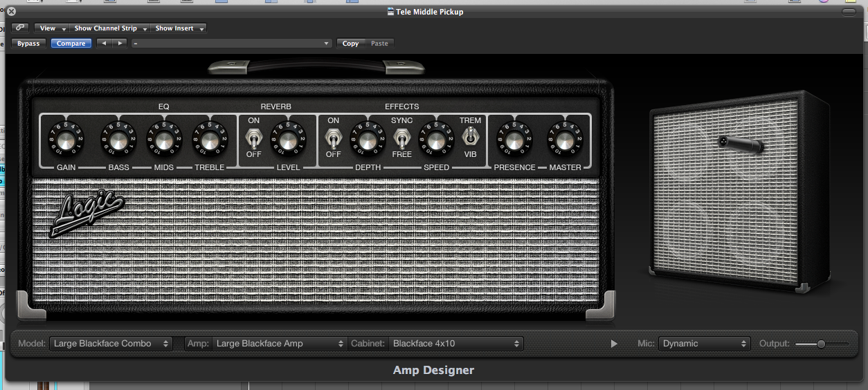This screenshot has width=868, height=390.
Task: Close the Tele Middle Pickup window
Action: [x=11, y=12]
